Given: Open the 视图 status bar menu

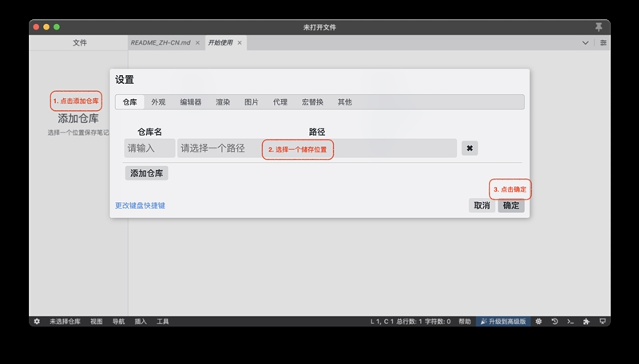Looking at the screenshot, I should (96, 322).
